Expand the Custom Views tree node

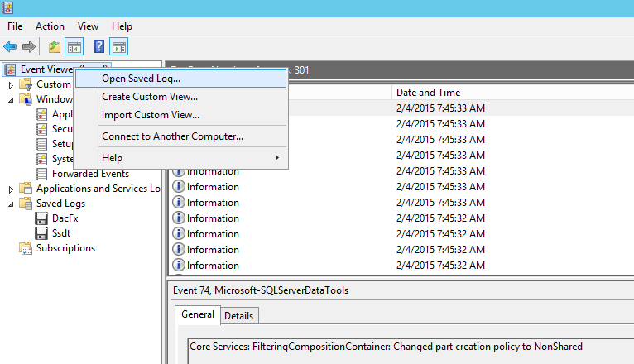11,85
